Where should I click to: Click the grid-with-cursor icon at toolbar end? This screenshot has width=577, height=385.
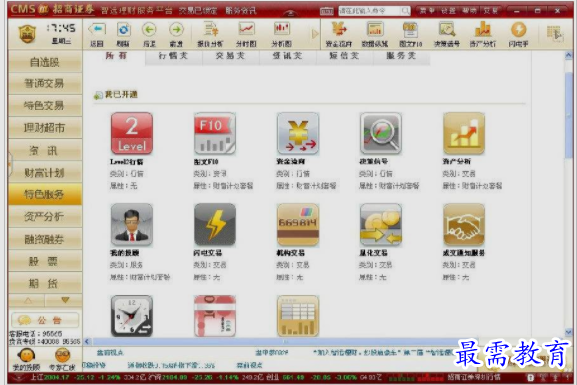tap(555, 33)
